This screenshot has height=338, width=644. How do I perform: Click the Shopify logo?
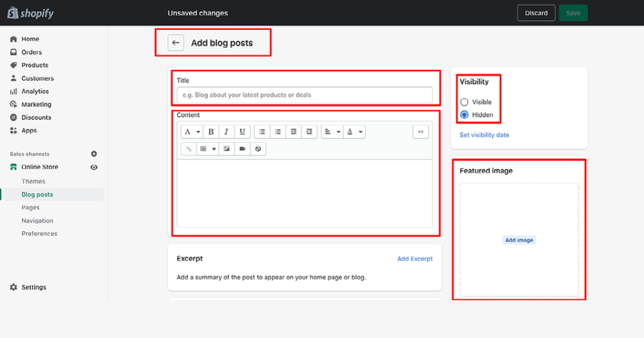tap(30, 13)
